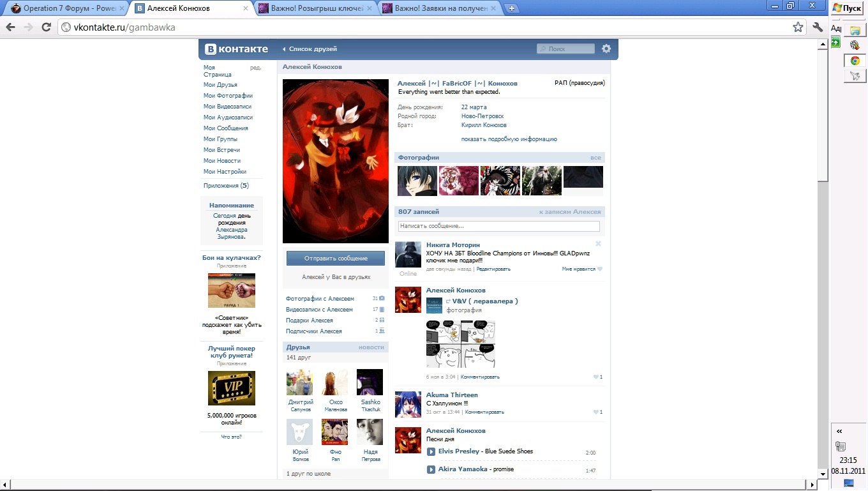Click the green arrow icon in the taskbar
This screenshot has height=491, width=868.
[835, 43]
